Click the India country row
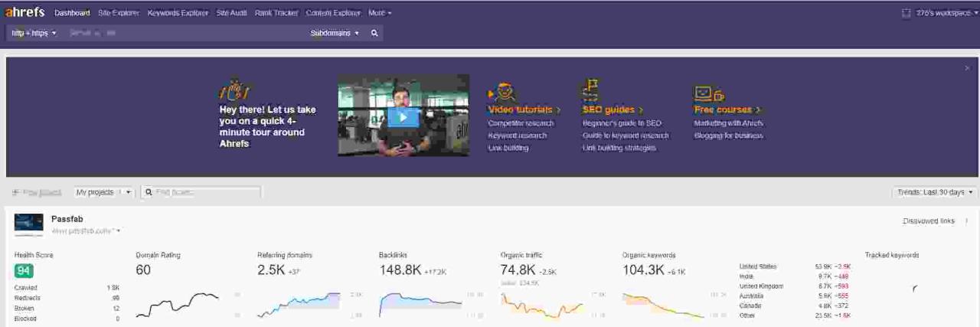This screenshot has width=980, height=327. [x=795, y=276]
